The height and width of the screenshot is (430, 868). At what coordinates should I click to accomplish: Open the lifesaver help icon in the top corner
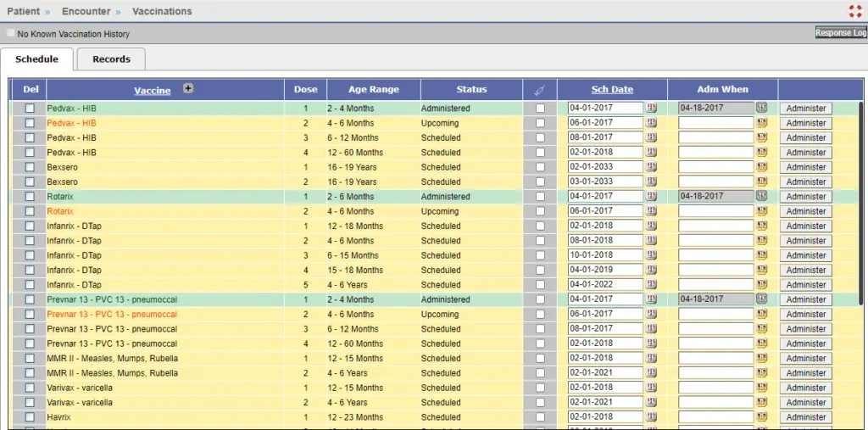855,11
